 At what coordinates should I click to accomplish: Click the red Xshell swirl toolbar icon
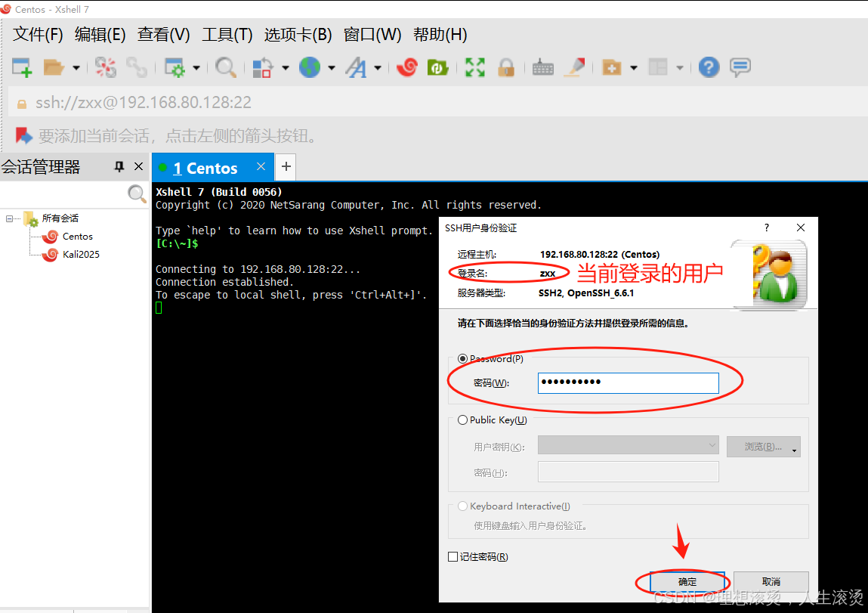click(x=407, y=67)
